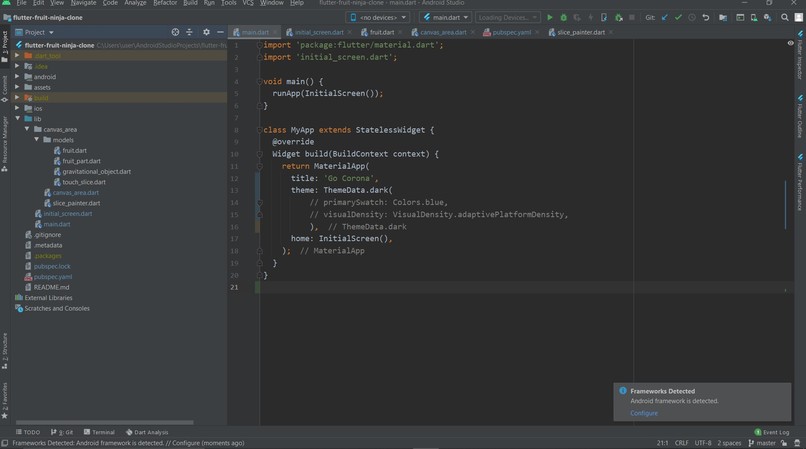Click the Stop square icon in toolbar
Viewport: 806px width, 449px height.
pos(632,17)
